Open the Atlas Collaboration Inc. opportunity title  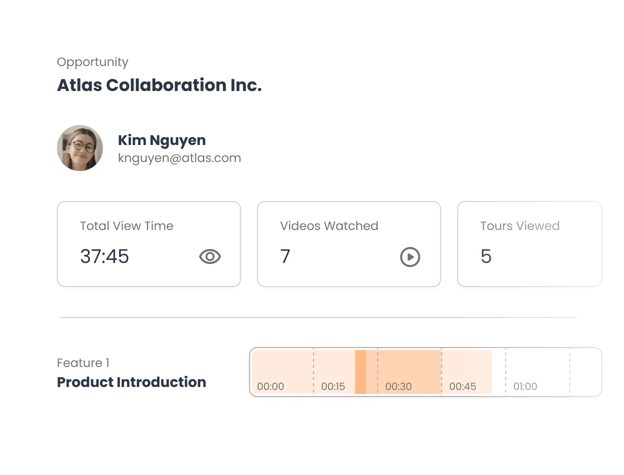click(x=159, y=85)
